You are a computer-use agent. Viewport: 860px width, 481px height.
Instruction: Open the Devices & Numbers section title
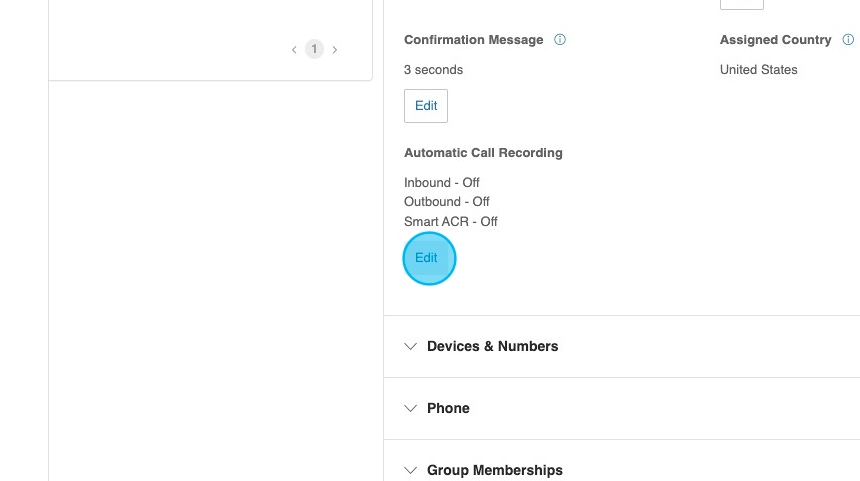click(492, 347)
